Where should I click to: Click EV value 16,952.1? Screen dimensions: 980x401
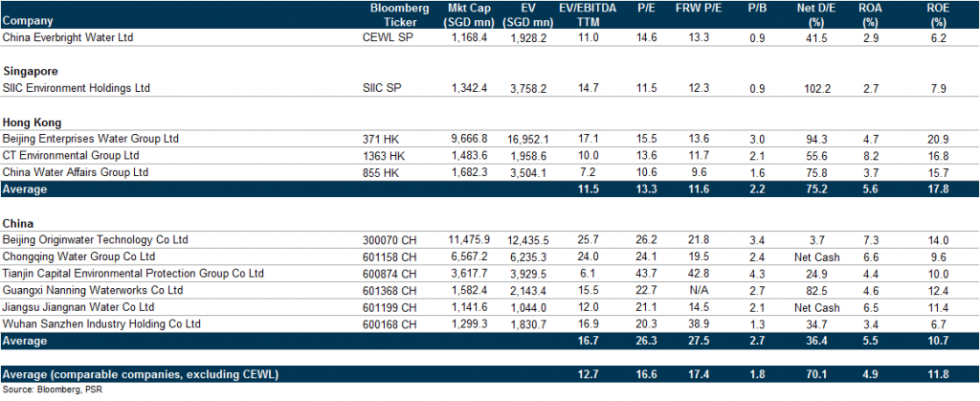pos(526,140)
